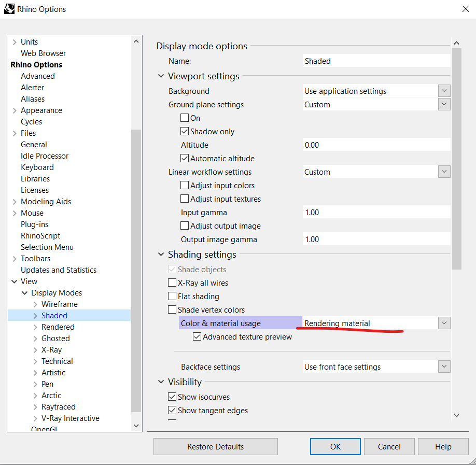The width and height of the screenshot is (476, 465).
Task: Select Aliases in options tree
Action: (33, 99)
